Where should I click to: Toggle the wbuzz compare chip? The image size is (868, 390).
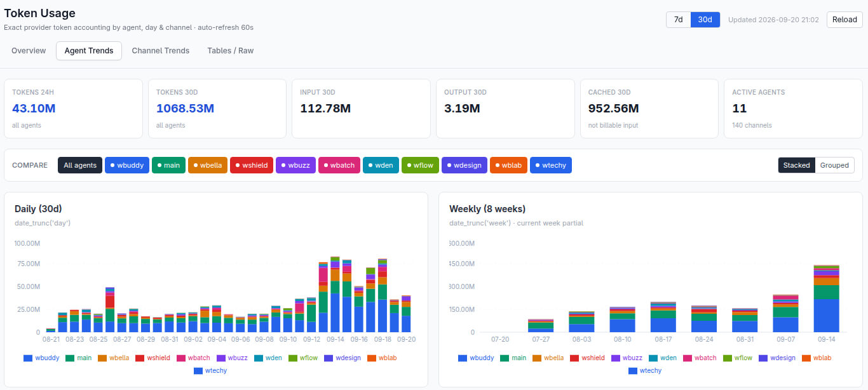click(x=295, y=165)
